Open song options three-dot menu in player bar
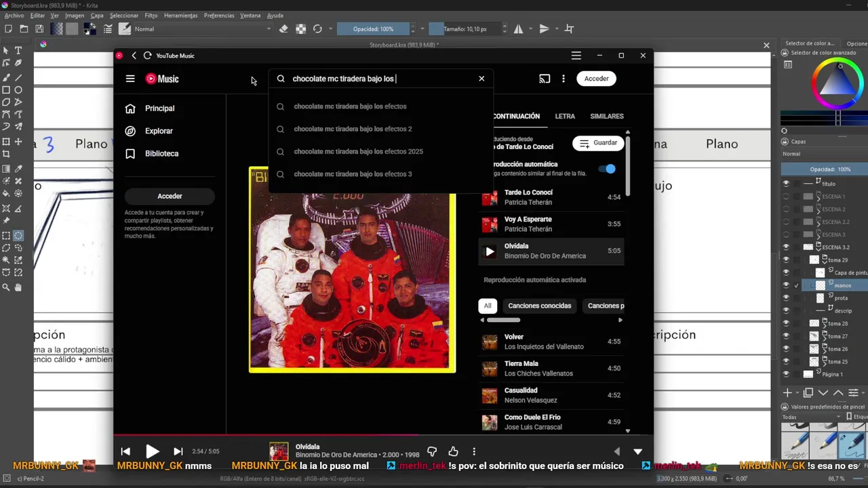Screen dimensions: 868x488 [474, 451]
